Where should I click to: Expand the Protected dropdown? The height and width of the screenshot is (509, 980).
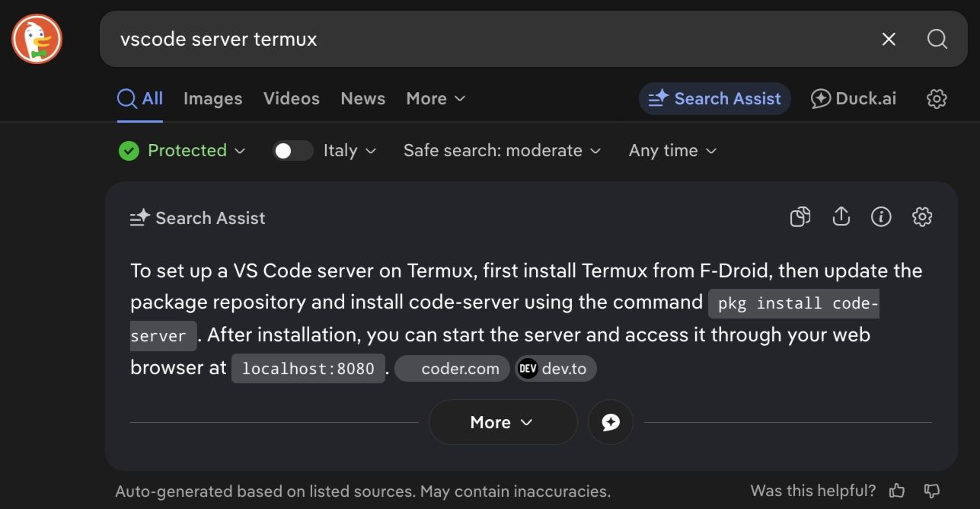pos(183,150)
